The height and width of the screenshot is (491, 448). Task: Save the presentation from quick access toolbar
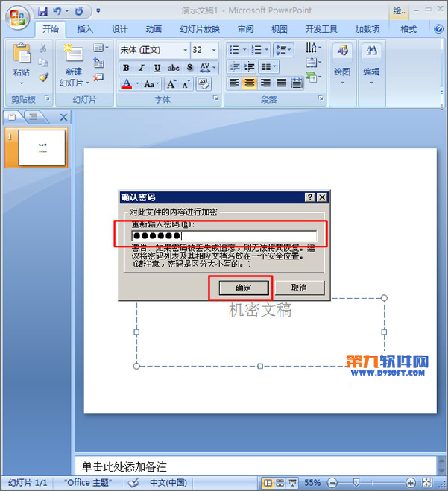point(42,11)
